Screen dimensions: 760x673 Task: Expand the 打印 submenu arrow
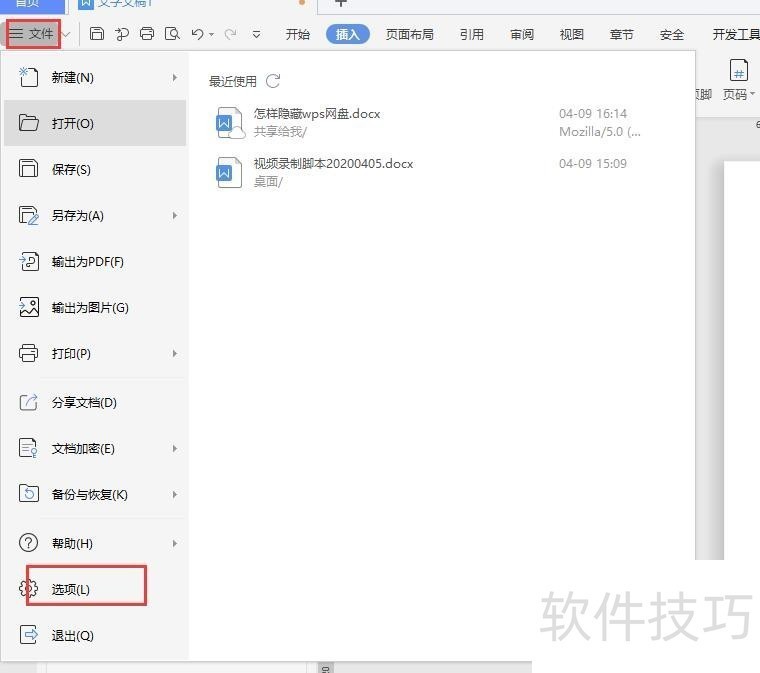tap(175, 354)
